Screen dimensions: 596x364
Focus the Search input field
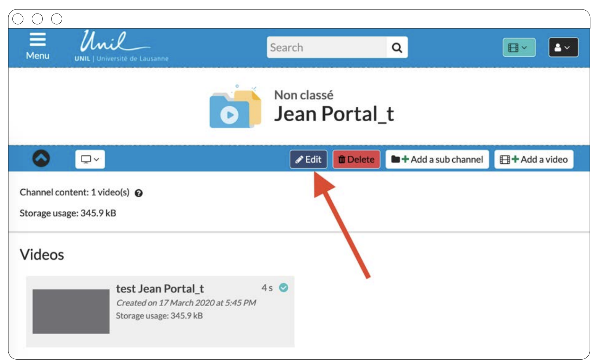pyautogui.click(x=326, y=48)
